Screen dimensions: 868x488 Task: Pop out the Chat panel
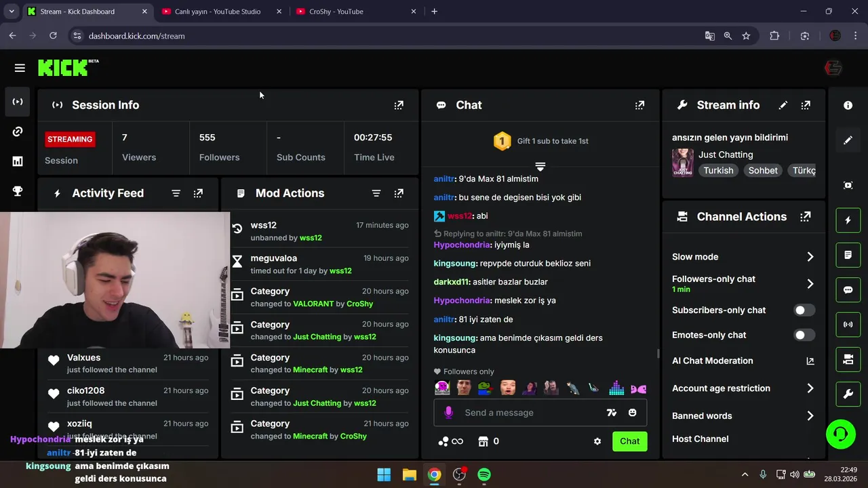pyautogui.click(x=639, y=105)
